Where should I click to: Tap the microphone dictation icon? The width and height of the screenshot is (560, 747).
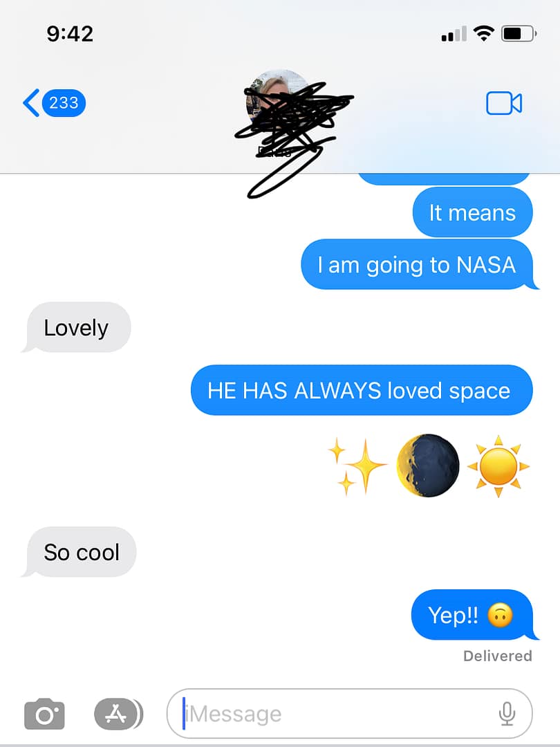[507, 714]
